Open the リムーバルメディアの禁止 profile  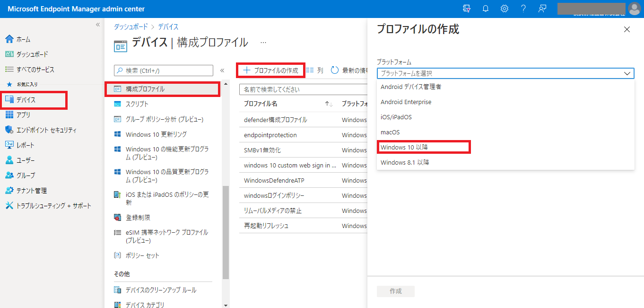point(273,211)
